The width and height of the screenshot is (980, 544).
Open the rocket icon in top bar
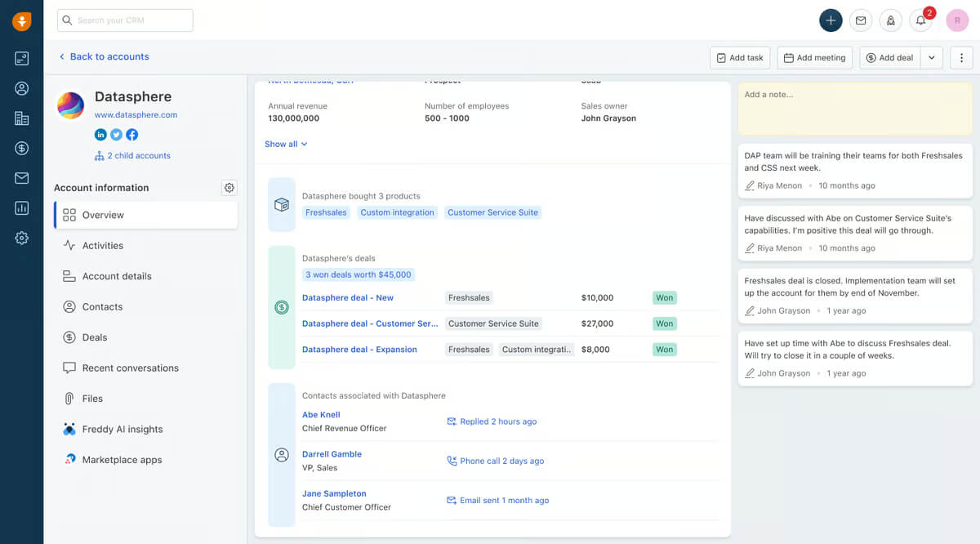pos(890,20)
